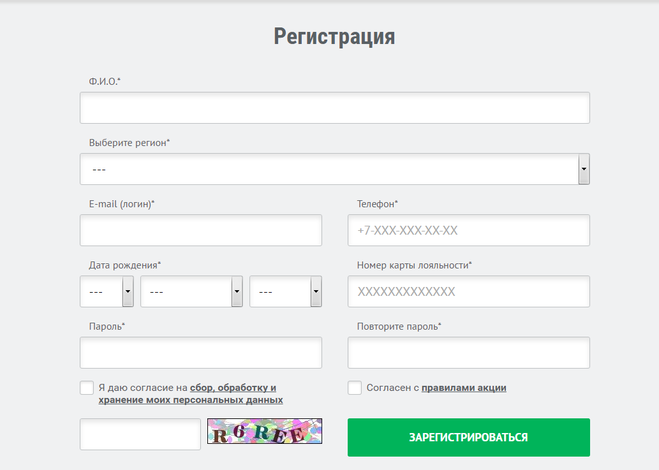Focus the Телефон phone number field
Screen dimensions: 659x470
(x=468, y=230)
